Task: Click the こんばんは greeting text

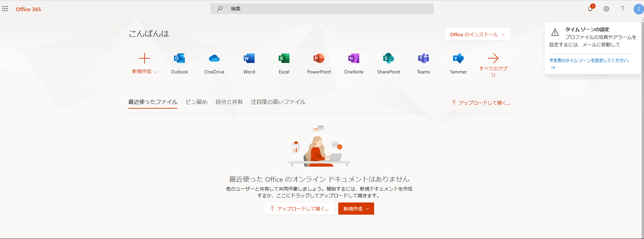Action: pos(149,34)
